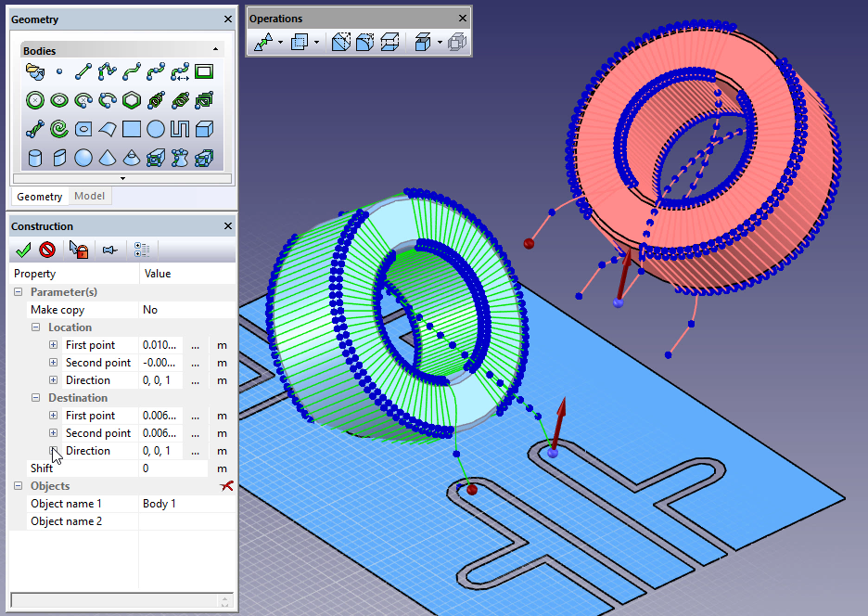
Task: Switch to the Geometry tab
Action: [x=40, y=197]
